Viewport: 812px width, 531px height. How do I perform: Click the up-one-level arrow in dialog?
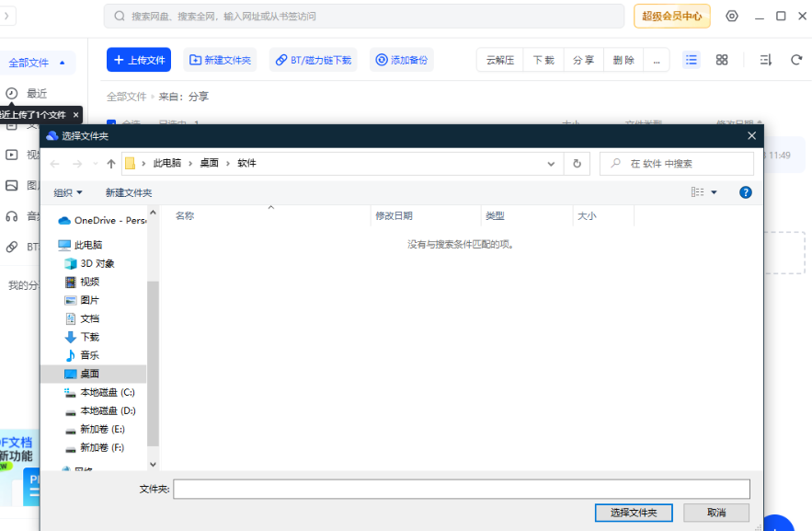[x=111, y=164]
